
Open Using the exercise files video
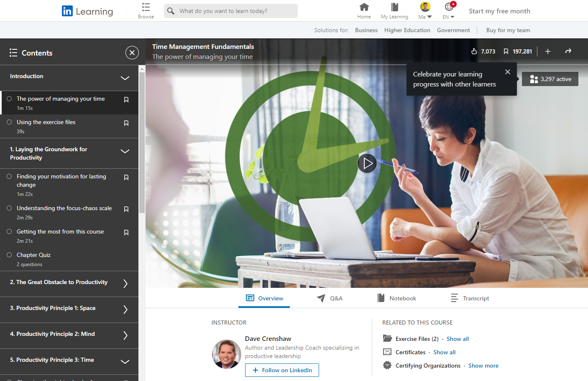(x=69, y=126)
